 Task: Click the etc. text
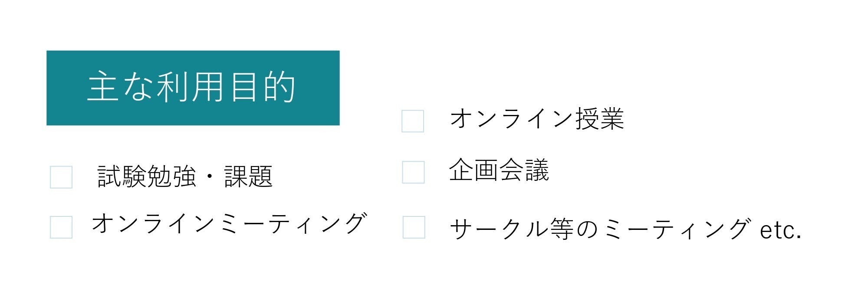pyautogui.click(x=780, y=230)
